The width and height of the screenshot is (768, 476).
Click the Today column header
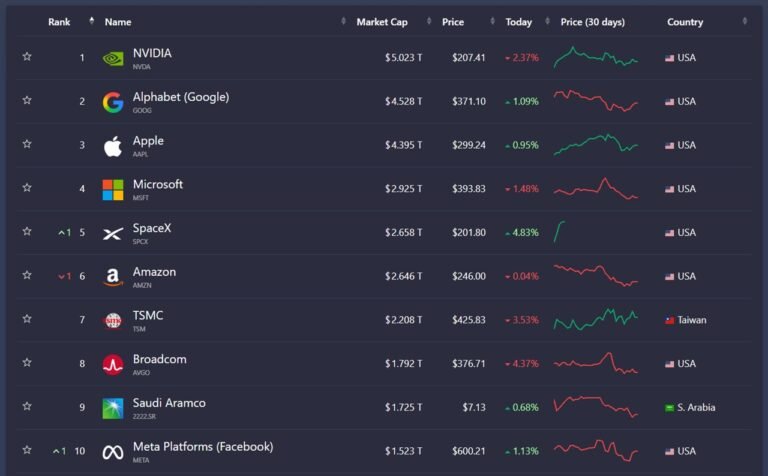click(x=519, y=22)
